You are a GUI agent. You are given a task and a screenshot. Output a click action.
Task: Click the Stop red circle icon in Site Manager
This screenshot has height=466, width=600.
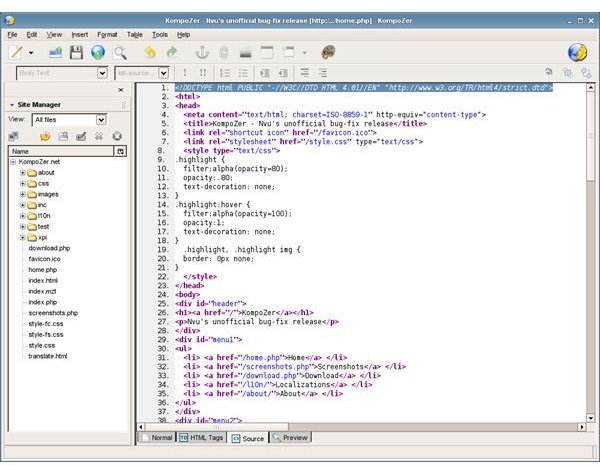[117, 136]
